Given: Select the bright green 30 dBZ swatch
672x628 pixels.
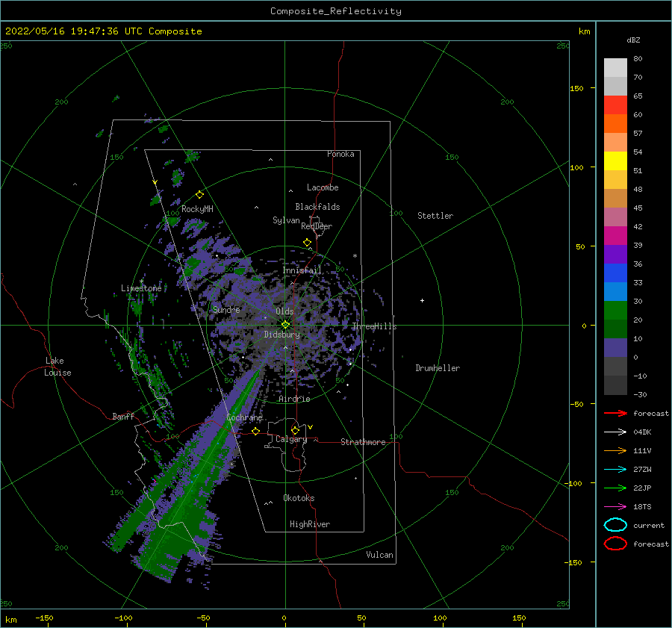Looking at the screenshot, I should (x=615, y=310).
